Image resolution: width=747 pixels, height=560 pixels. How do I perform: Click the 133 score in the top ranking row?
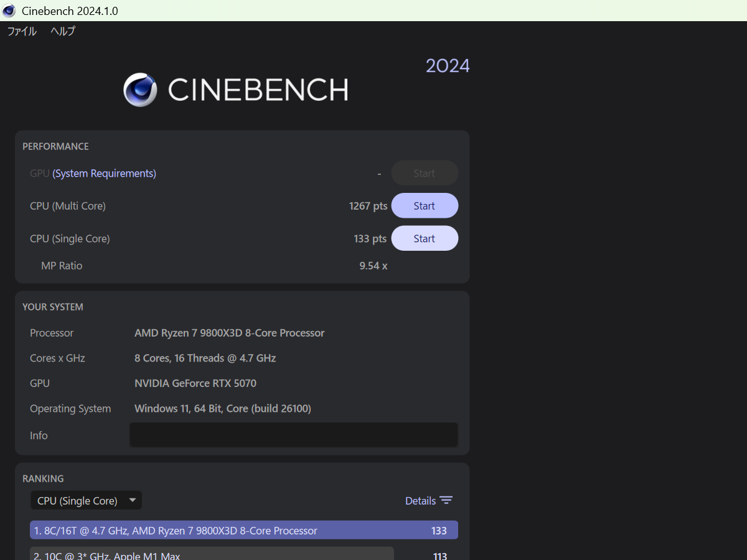(x=439, y=531)
